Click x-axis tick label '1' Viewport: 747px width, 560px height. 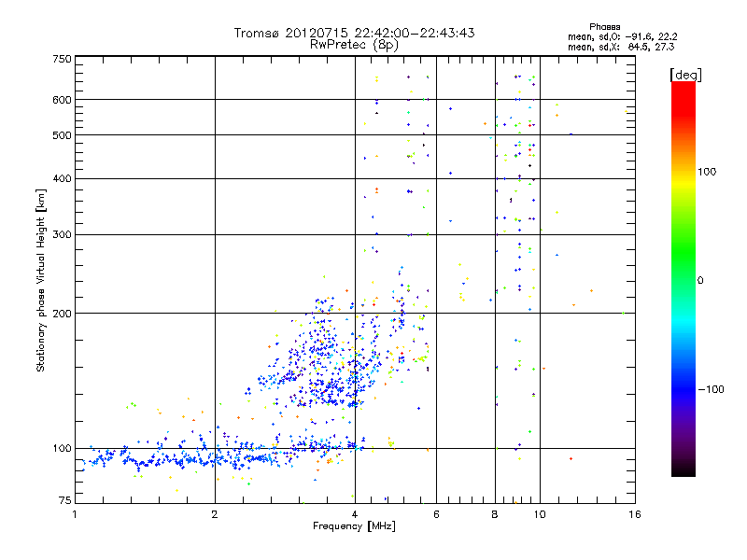(x=75, y=514)
